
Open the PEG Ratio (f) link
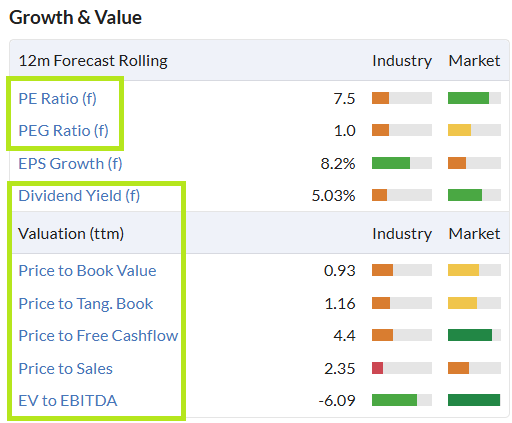tap(63, 131)
